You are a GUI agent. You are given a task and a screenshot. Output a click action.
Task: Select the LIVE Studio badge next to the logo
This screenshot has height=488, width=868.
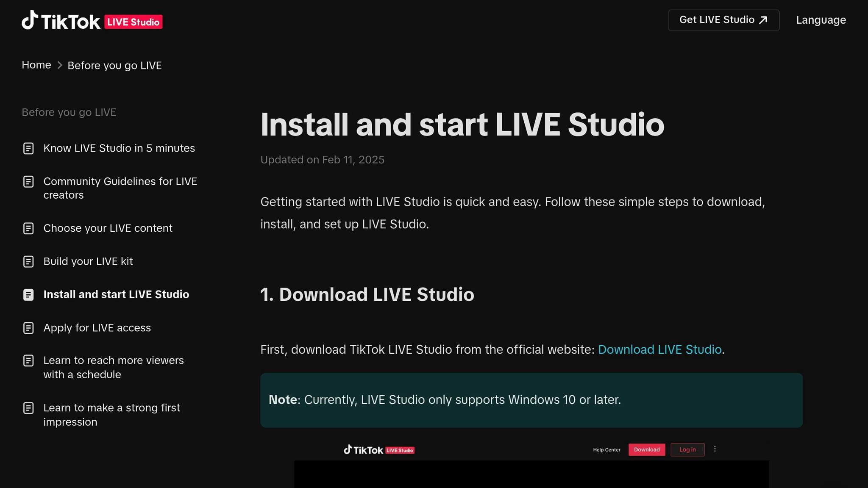tap(134, 21)
